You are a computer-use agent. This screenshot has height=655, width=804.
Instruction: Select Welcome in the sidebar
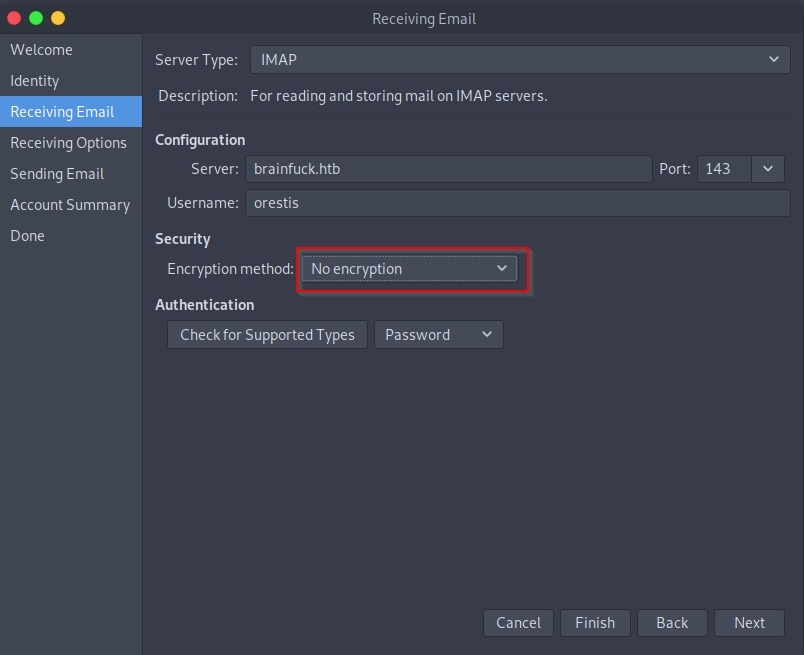pos(41,50)
